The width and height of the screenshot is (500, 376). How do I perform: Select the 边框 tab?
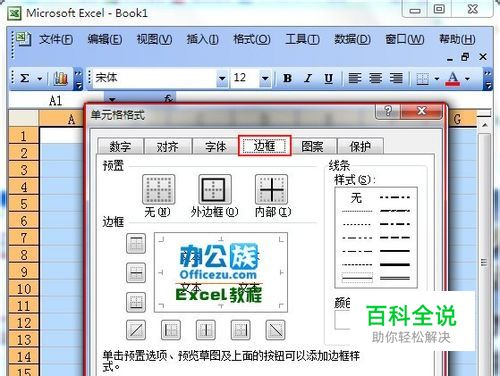tap(265, 145)
